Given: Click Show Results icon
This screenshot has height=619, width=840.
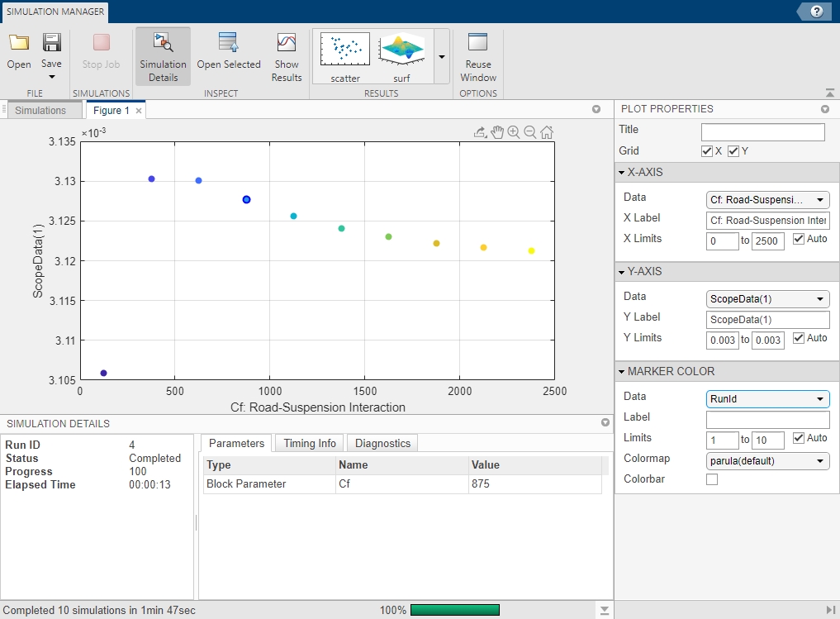Looking at the screenshot, I should click(287, 43).
